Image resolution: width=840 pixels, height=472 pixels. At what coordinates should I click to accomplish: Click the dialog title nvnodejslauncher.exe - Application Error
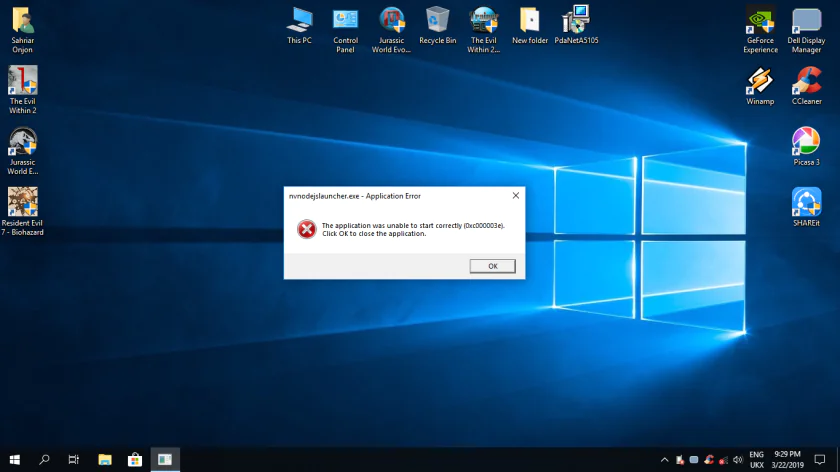tap(355, 196)
